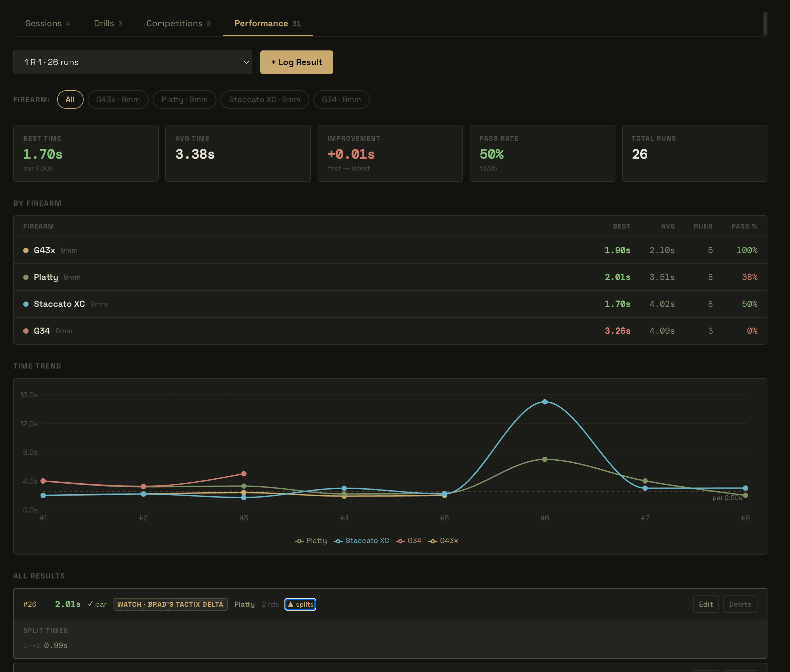Click the 3.26s best time for G34
The image size is (790, 672).
point(618,331)
